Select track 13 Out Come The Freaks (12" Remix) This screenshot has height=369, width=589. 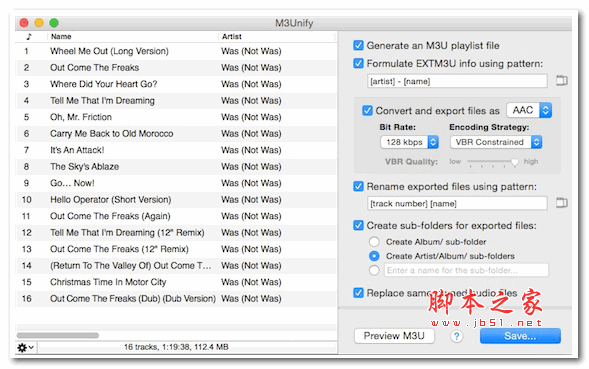176,249
